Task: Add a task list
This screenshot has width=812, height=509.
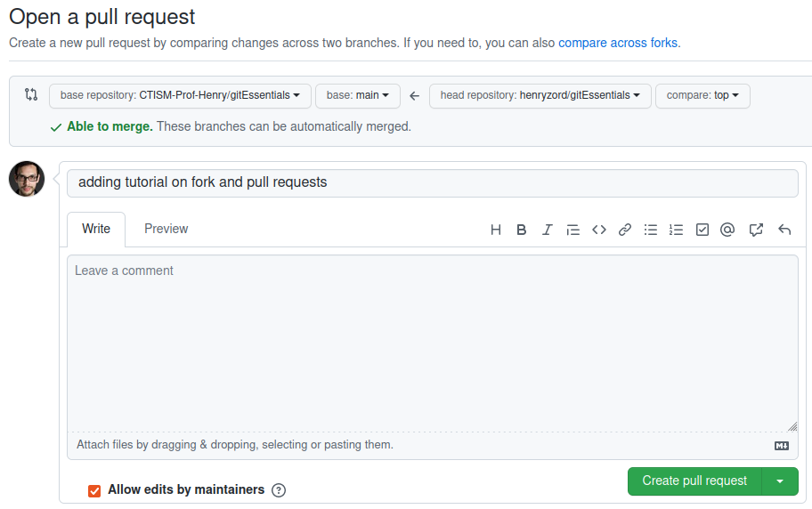Action: 702,230
